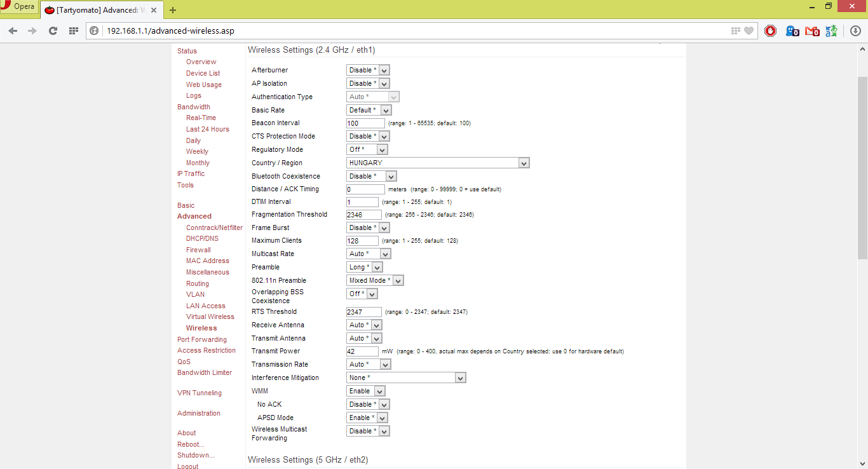868x469 pixels.
Task: Open the Afterburner dropdown
Action: [x=368, y=70]
